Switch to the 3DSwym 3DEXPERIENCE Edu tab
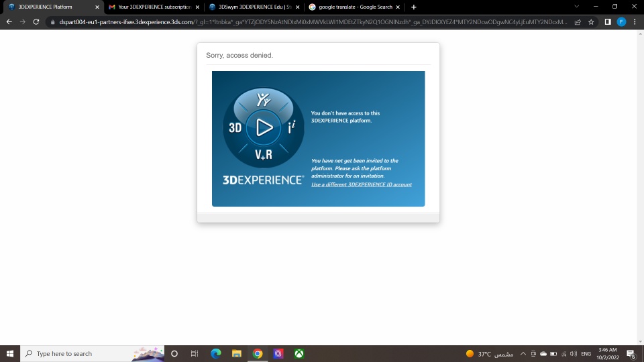 [255, 7]
